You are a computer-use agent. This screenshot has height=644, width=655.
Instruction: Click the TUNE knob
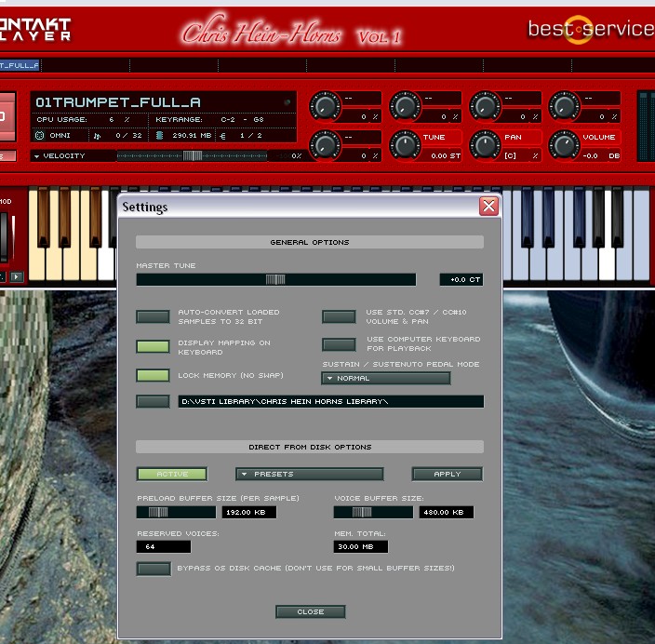coord(405,145)
